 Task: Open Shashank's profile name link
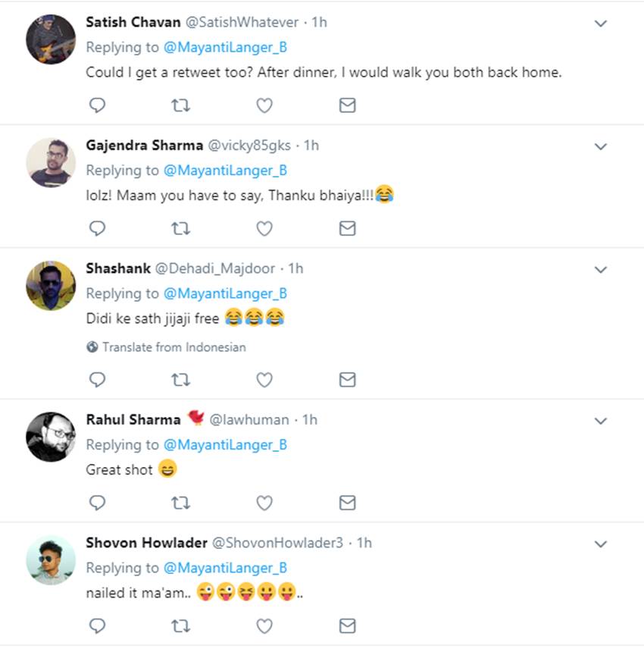[118, 268]
